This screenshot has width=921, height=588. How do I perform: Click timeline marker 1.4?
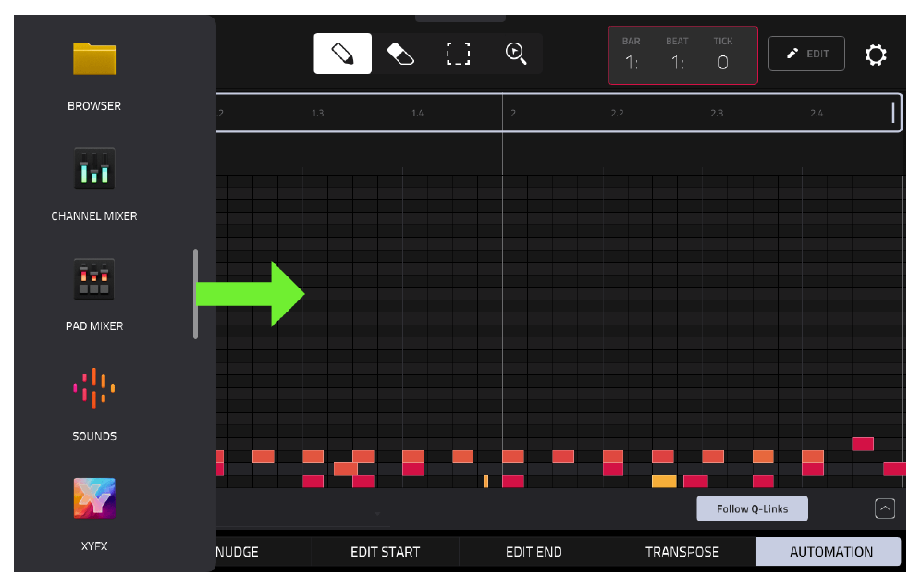point(418,113)
